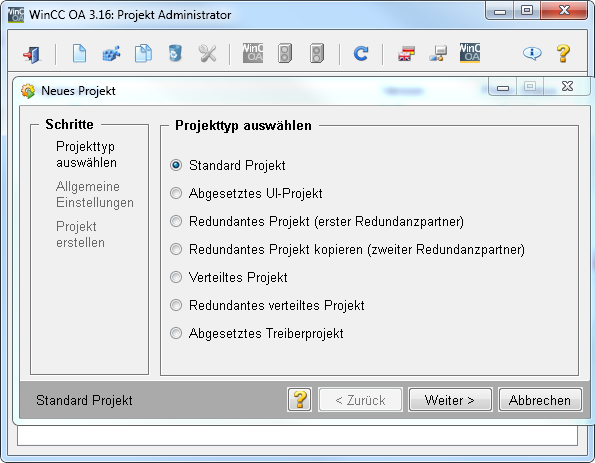Select Verteiltes Projekt radio option
This screenshot has width=595, height=463.
tap(176, 277)
